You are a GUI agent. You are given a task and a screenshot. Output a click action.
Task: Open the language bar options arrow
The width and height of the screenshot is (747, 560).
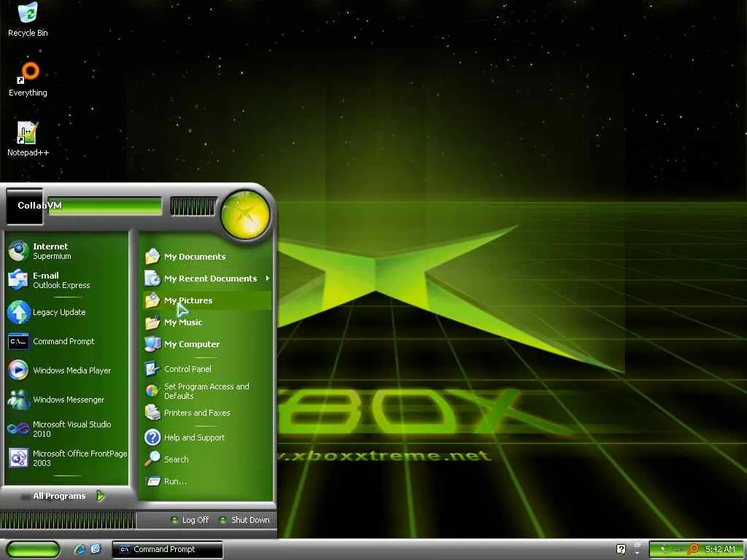637,553
